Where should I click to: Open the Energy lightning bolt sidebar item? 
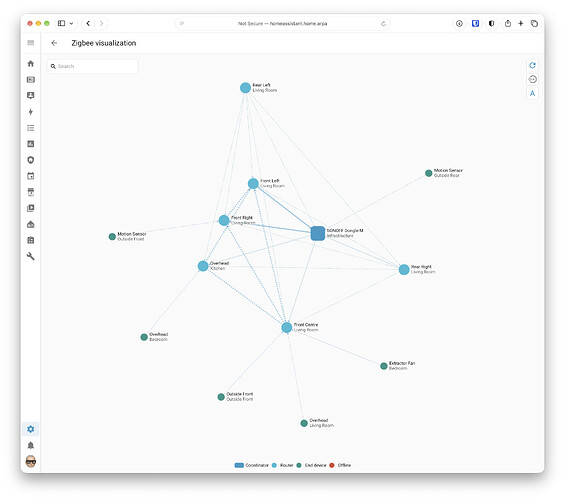31,112
